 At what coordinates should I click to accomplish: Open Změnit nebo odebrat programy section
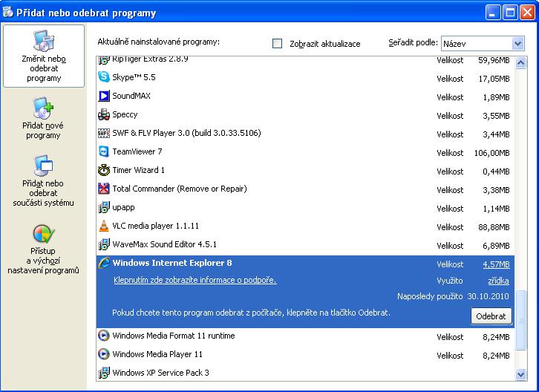click(44, 56)
